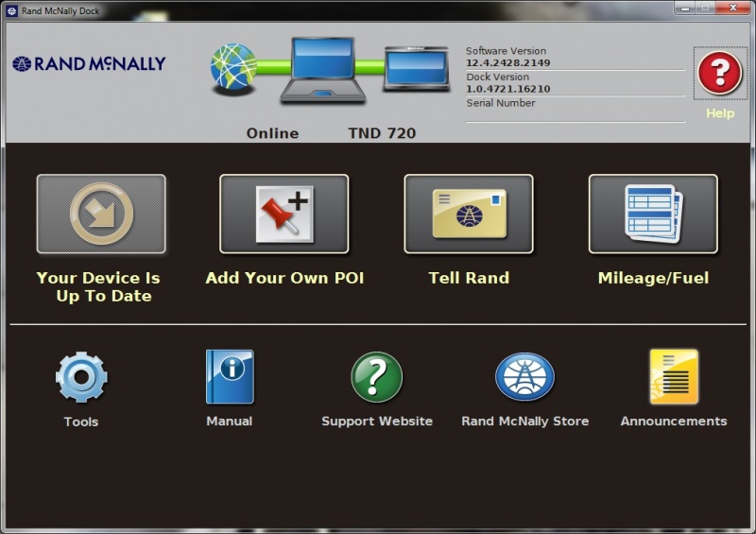
Task: Open the Mileage/Fuel spreadsheet tile
Action: pyautogui.click(x=653, y=214)
